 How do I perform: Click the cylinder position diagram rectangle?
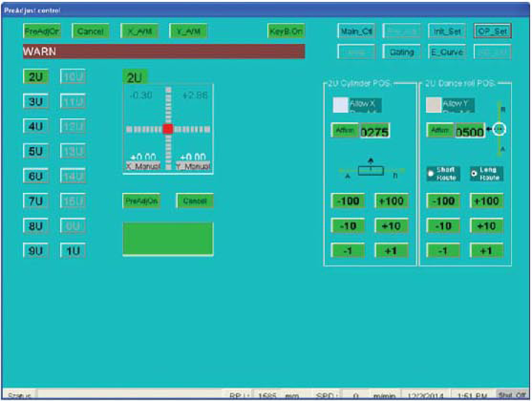pos(371,170)
